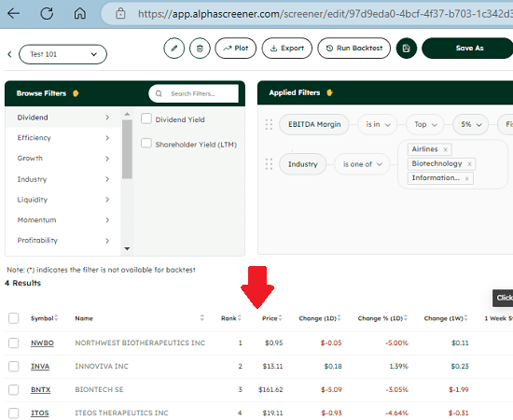Screen dimensions: 513x420
Task: Select the Momentum filter category
Action: point(62,220)
